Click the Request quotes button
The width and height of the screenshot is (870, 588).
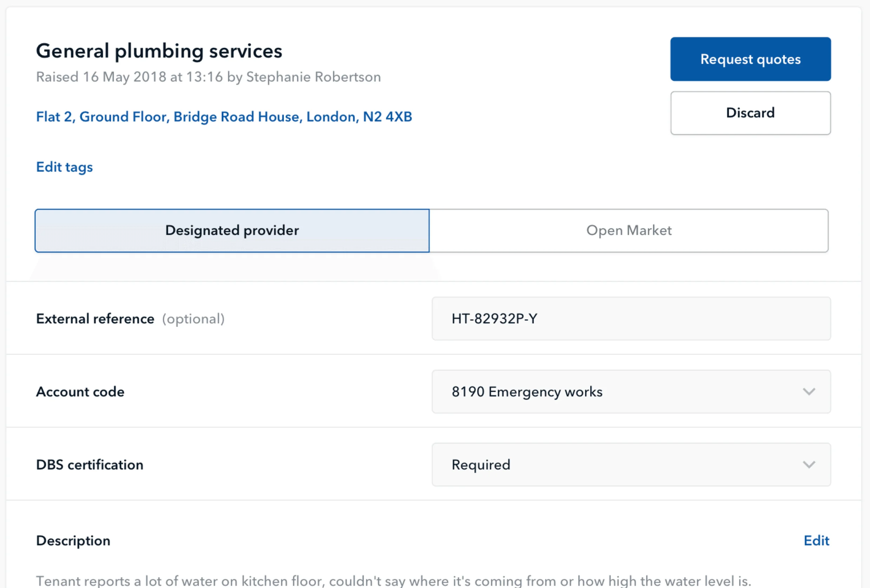750,59
